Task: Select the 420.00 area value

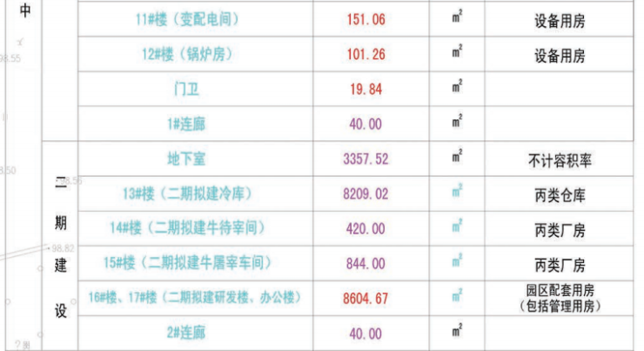Action: [365, 228]
